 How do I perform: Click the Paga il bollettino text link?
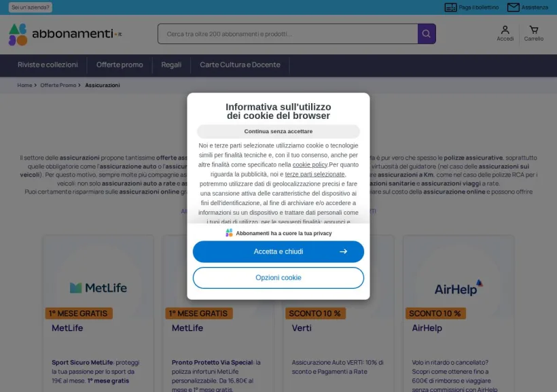pos(478,7)
